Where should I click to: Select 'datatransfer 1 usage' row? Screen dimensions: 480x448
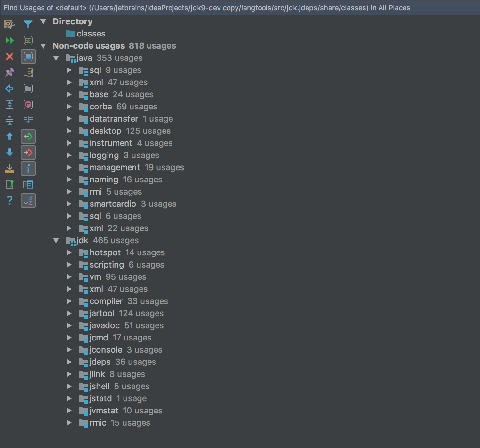point(125,119)
